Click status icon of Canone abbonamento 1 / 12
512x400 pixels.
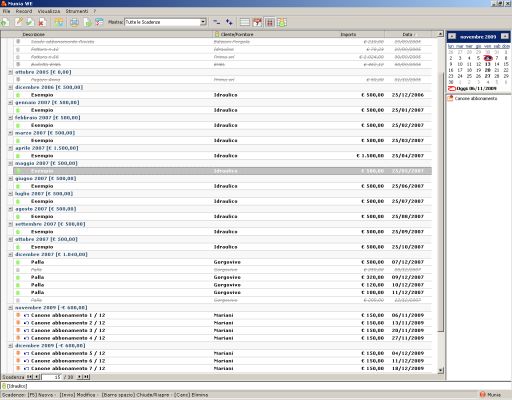[18, 315]
